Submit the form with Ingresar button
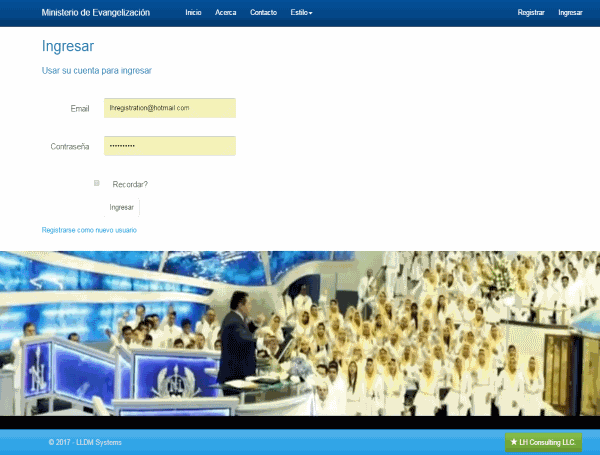The width and height of the screenshot is (600, 455). (122, 207)
